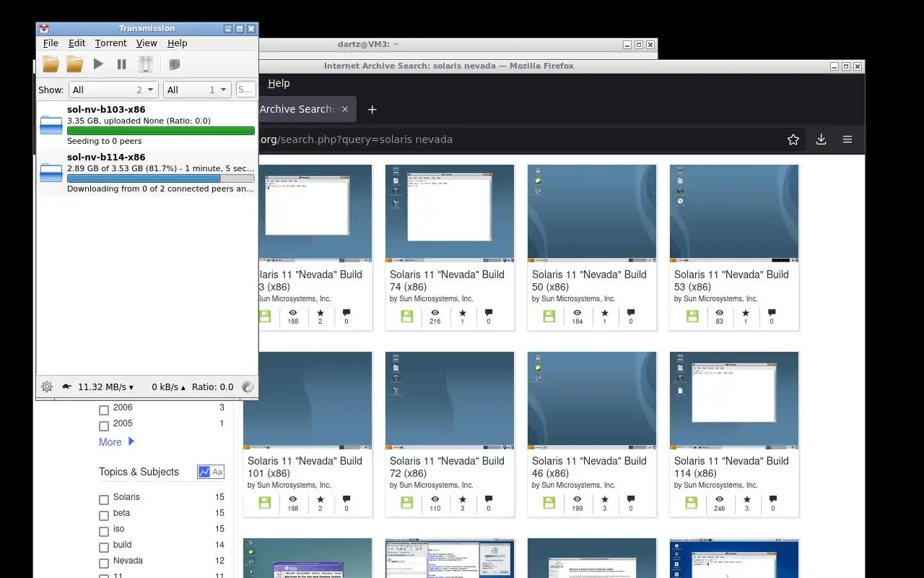This screenshot has width=924, height=578.
Task: Enable the Solaris topic checkbox
Action: point(104,499)
